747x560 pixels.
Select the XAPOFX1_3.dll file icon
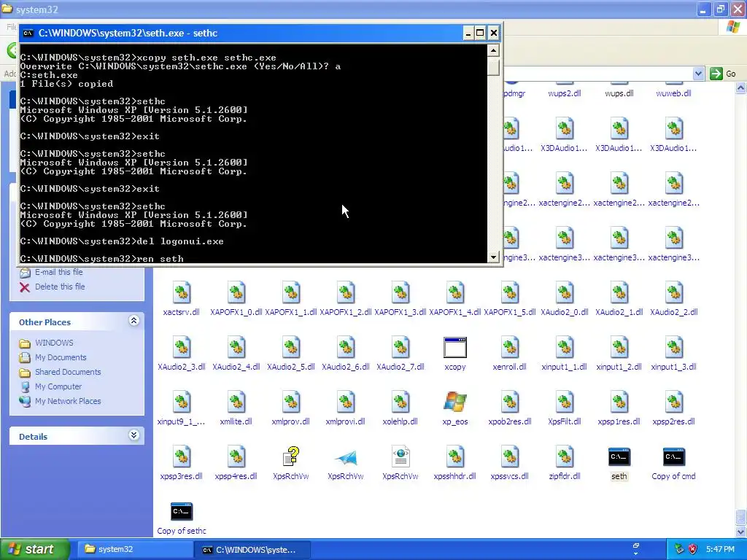click(400, 293)
